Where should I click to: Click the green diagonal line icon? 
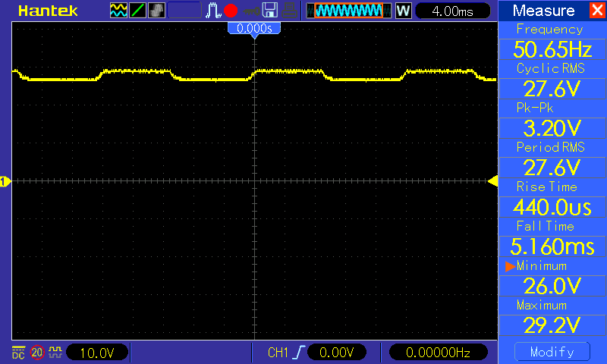[x=137, y=11]
